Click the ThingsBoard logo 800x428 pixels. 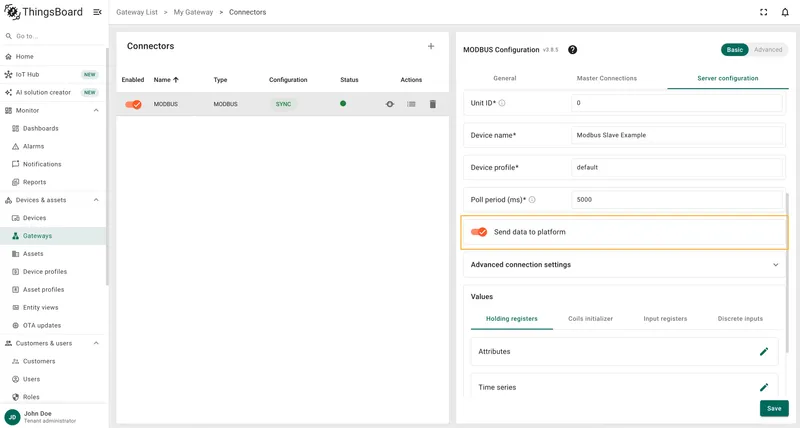43,12
